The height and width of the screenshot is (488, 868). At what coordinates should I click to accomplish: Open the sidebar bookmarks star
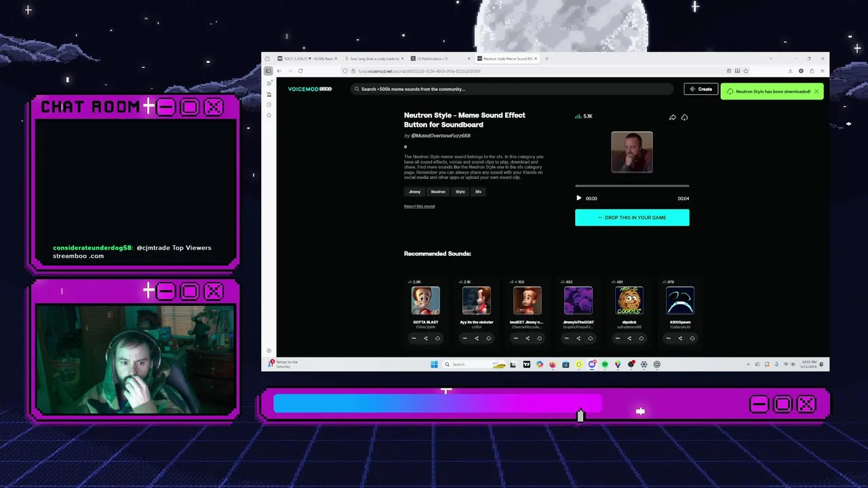[269, 115]
